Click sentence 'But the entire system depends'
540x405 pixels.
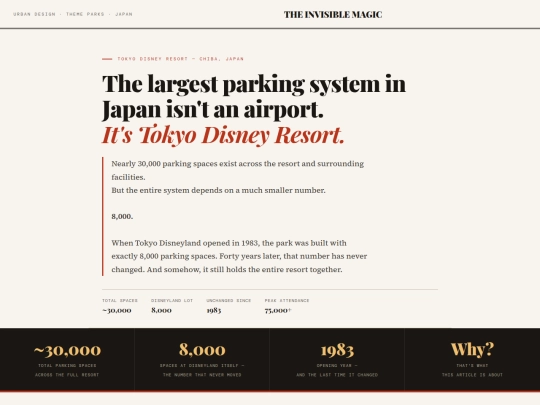[218, 190]
